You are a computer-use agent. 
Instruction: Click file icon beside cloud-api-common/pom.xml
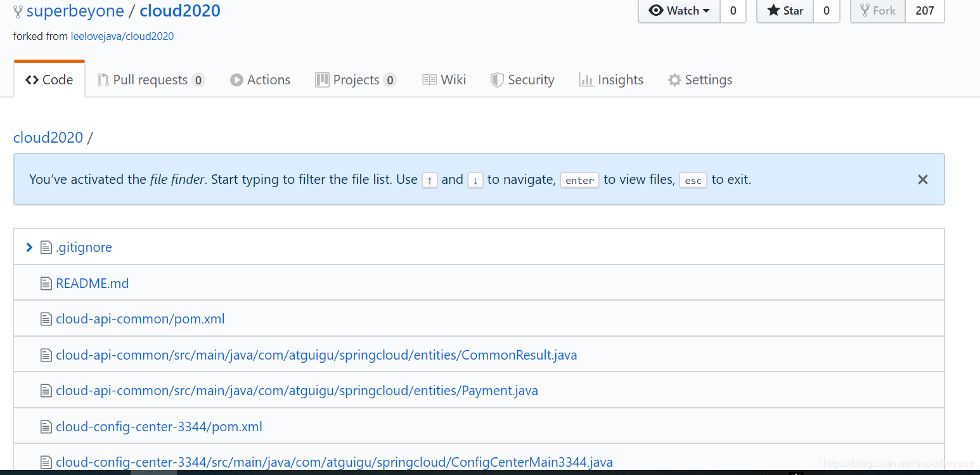(46, 319)
